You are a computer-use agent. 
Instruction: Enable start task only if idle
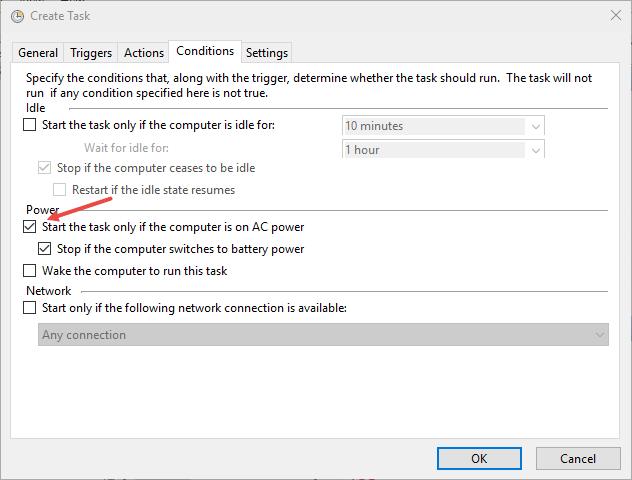(29, 126)
